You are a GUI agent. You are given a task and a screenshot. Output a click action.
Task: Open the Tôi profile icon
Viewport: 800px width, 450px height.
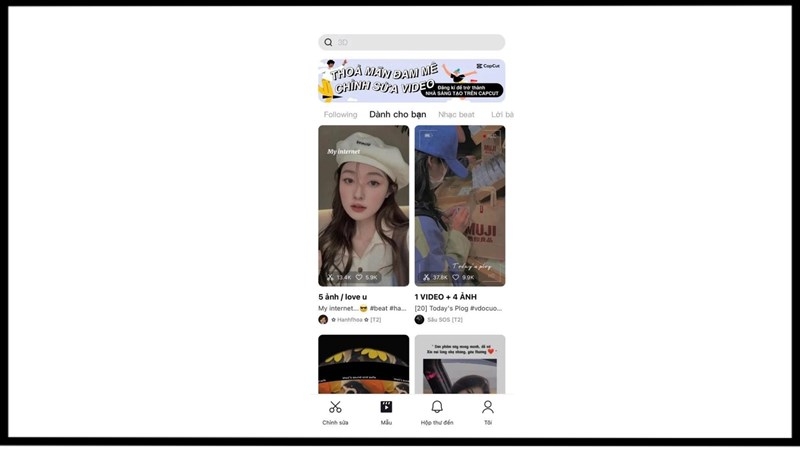pyautogui.click(x=488, y=407)
